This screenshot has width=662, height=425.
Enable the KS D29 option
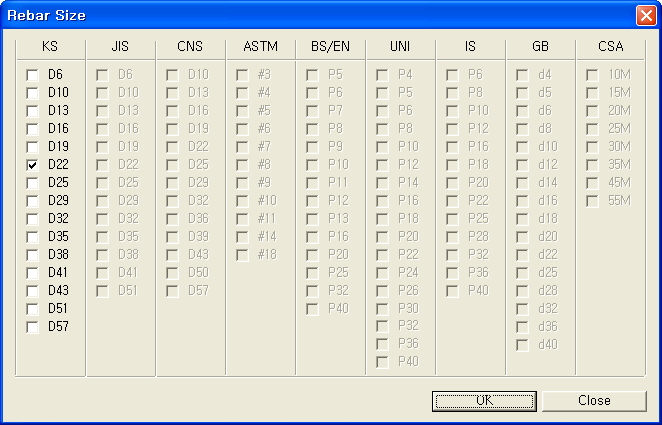click(x=32, y=201)
